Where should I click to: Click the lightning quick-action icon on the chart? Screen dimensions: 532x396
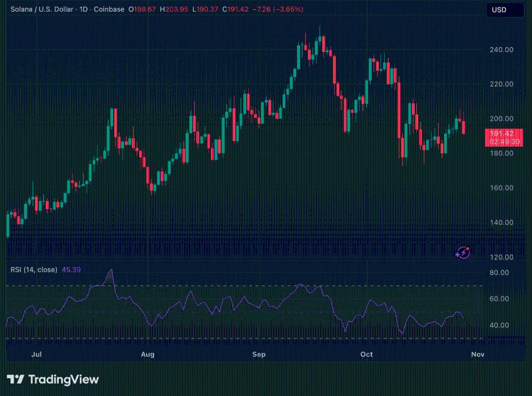click(463, 253)
